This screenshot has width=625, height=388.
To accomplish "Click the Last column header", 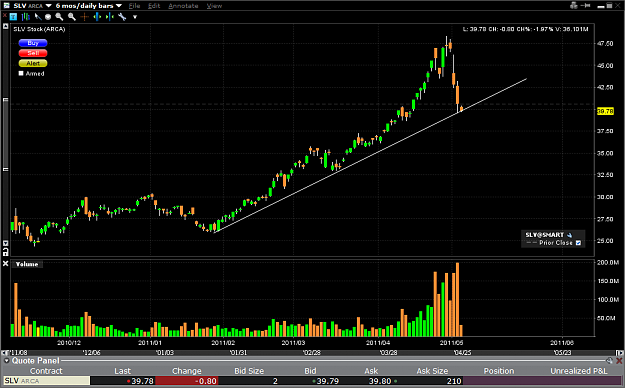I will 122,371.
